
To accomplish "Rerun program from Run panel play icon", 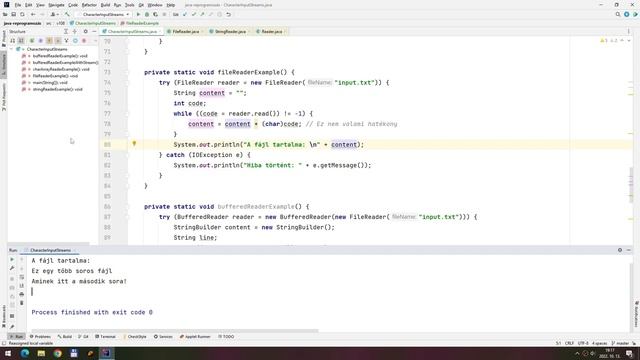I will coord(12,260).
